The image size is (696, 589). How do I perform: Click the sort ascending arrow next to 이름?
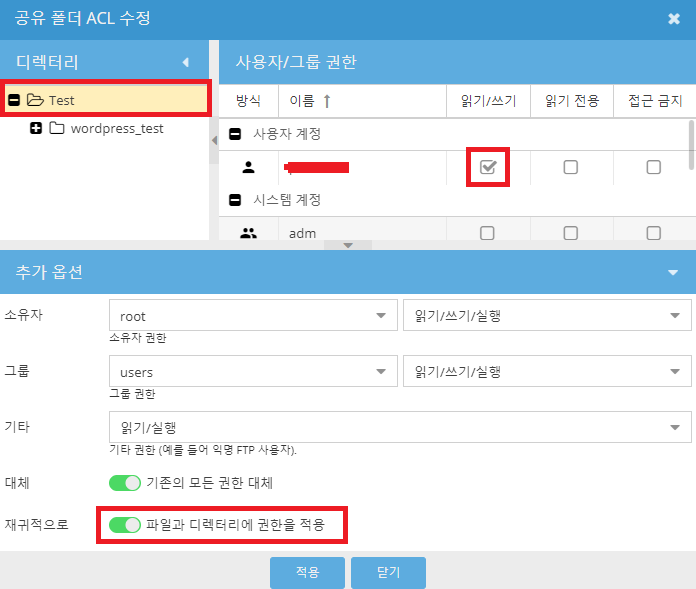click(x=327, y=101)
